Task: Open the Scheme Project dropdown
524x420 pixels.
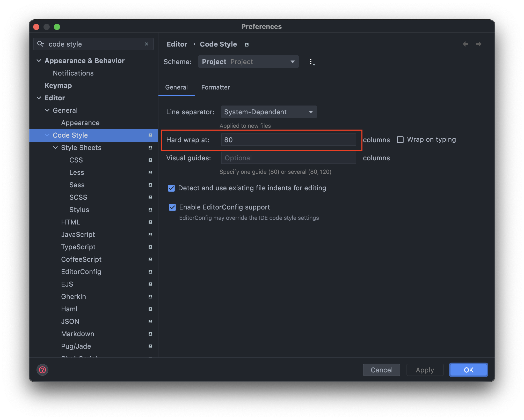Action: (x=248, y=62)
